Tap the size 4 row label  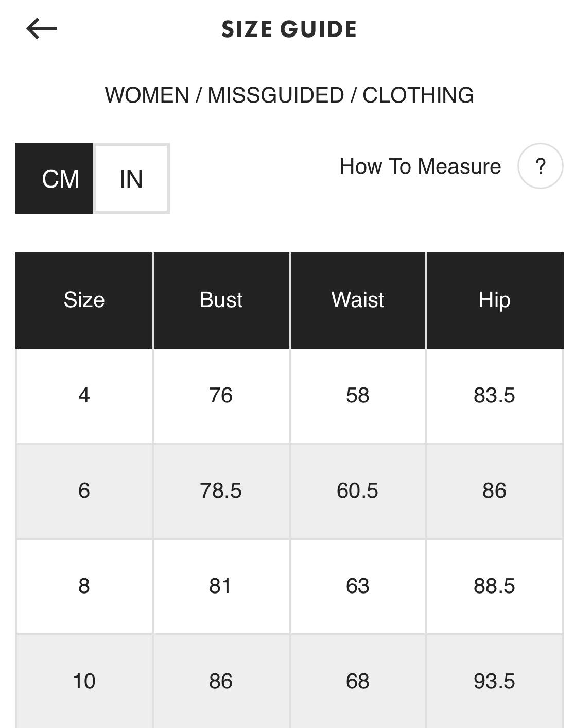click(x=84, y=395)
